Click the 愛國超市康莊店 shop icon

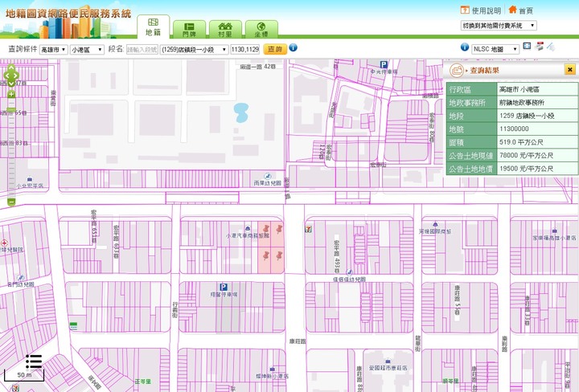[x=388, y=361]
